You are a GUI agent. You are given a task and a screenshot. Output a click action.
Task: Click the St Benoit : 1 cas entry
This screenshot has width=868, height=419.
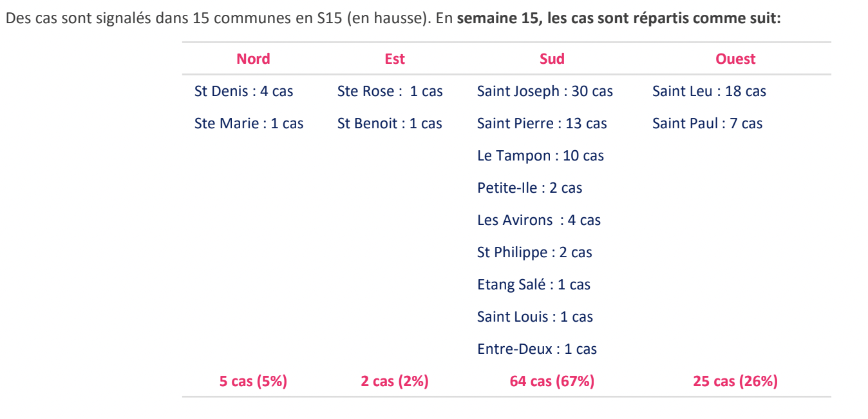(390, 124)
